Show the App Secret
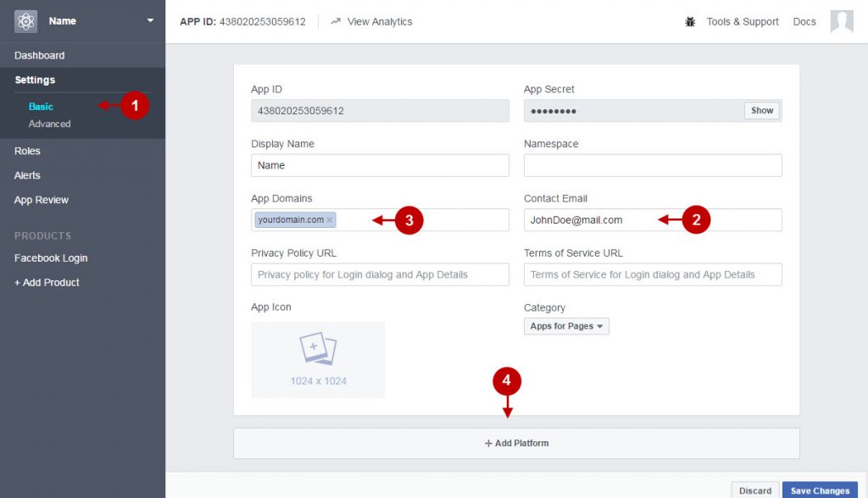The image size is (868, 498). (x=762, y=111)
